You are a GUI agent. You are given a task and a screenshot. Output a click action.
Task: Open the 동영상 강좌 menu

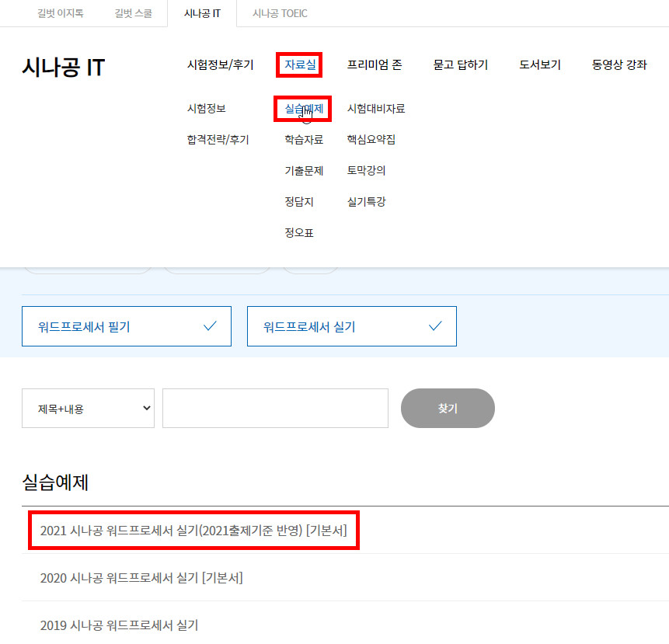[619, 64]
